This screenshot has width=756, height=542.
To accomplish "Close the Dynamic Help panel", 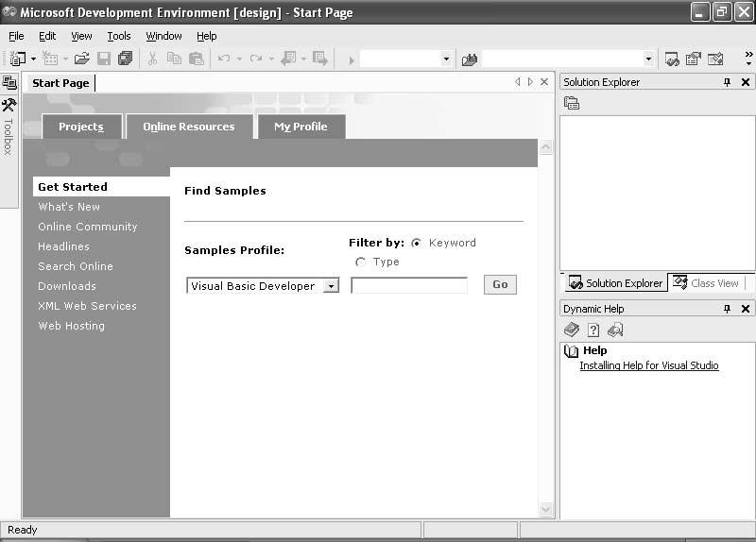I will [746, 309].
